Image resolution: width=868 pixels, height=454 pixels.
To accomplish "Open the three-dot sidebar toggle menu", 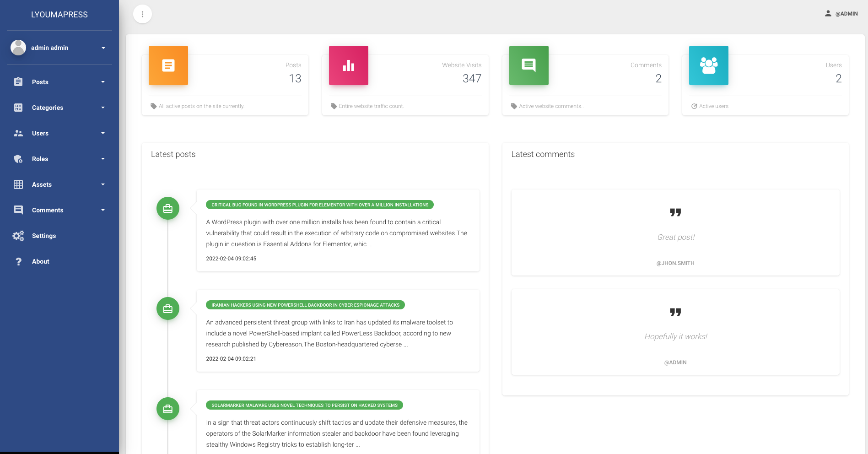I will [142, 14].
